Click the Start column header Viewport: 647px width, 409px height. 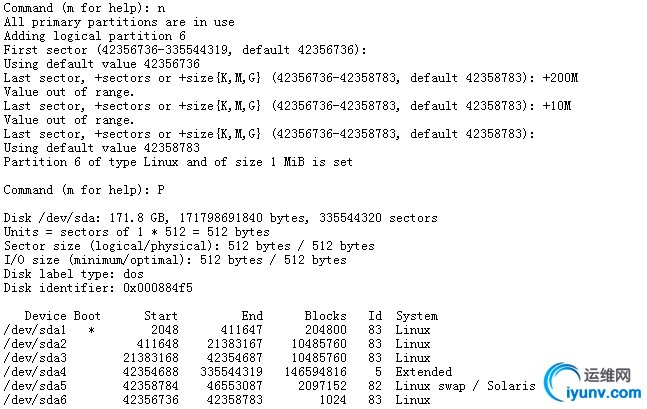[x=161, y=316]
